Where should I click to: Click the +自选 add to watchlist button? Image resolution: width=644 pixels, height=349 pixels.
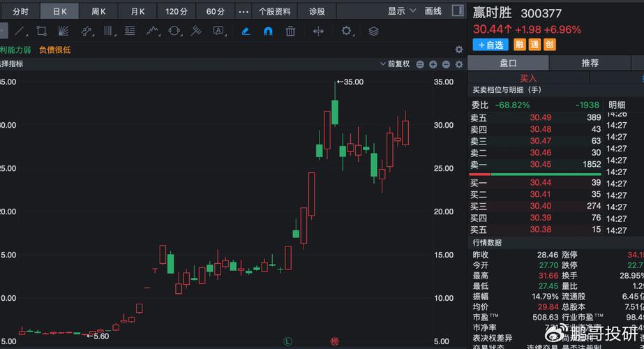click(x=491, y=45)
